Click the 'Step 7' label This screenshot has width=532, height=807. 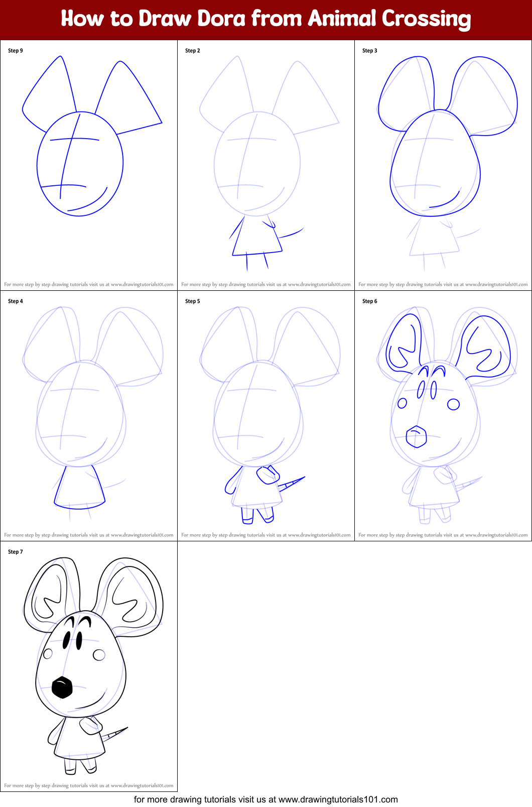[16, 552]
